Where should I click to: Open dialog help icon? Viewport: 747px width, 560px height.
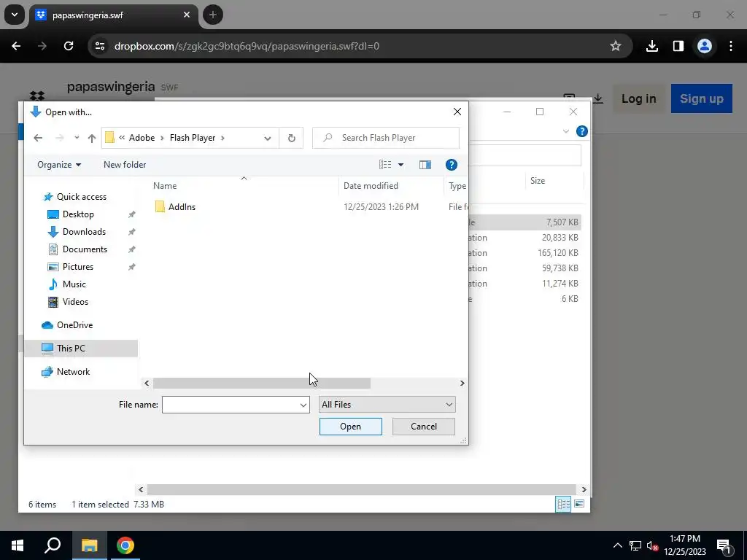coord(451,165)
